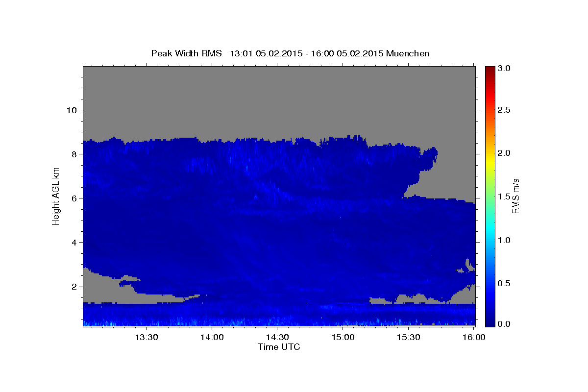Click the 14:00 time tick label
This screenshot has width=588, height=392.
[212, 338]
